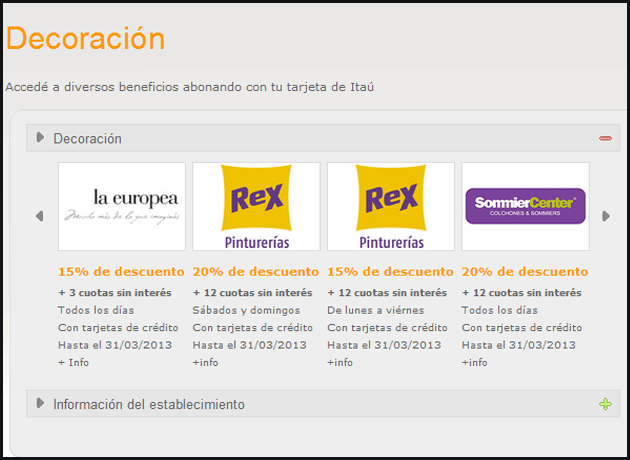
Task: Click Decoración section header label
Action: click(x=88, y=139)
